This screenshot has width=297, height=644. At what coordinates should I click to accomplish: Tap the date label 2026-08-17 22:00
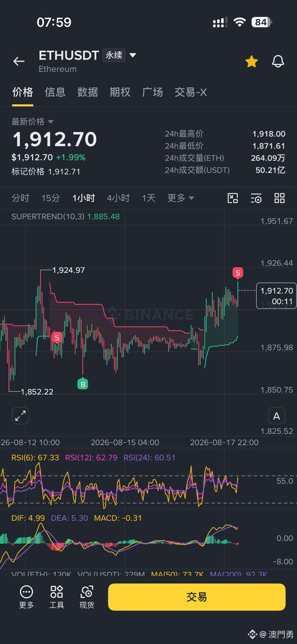(x=224, y=442)
